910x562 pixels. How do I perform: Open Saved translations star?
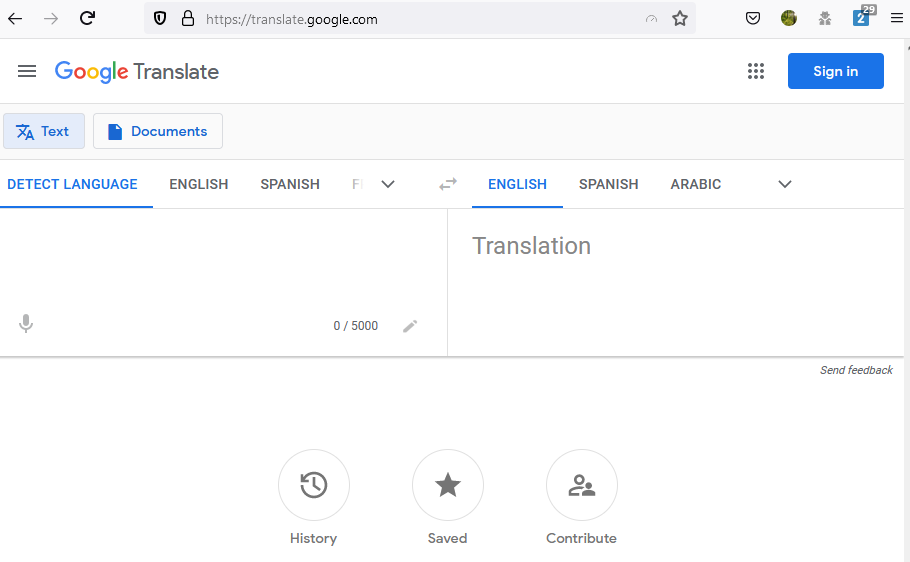click(x=448, y=485)
